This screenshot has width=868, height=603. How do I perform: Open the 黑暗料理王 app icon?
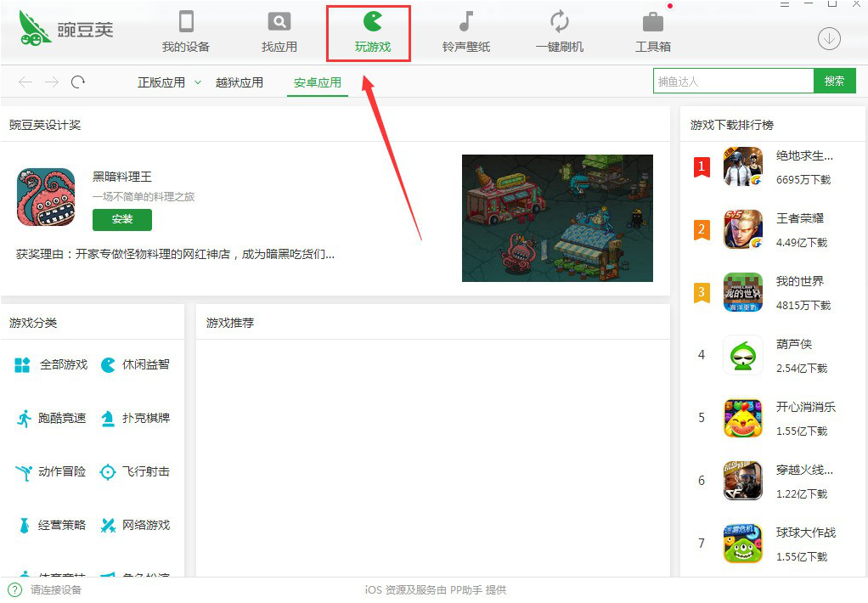(46, 197)
